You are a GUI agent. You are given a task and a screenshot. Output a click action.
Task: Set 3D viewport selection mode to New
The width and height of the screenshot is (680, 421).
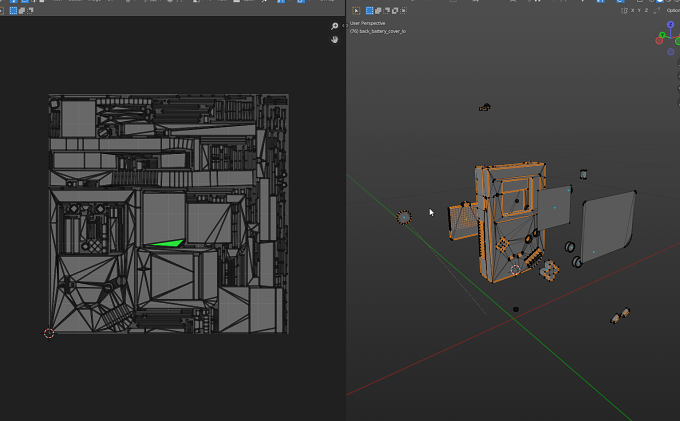(x=369, y=10)
